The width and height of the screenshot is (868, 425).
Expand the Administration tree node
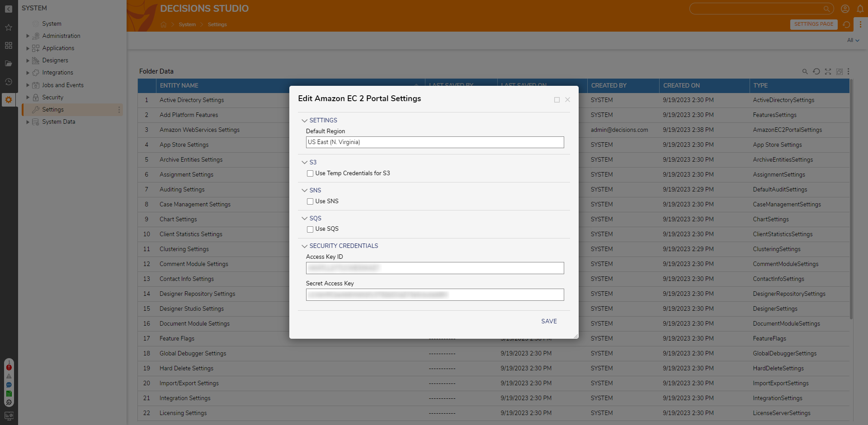coord(28,36)
